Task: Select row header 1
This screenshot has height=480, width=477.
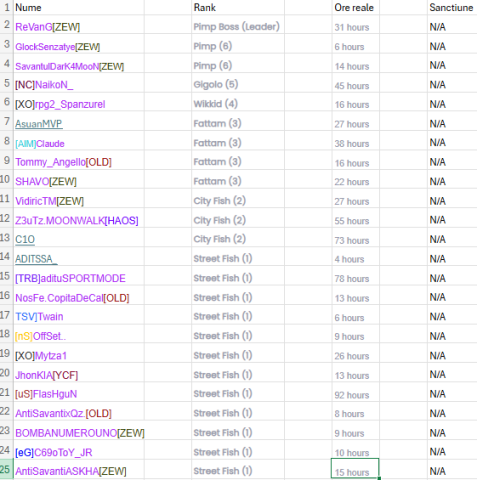Action: 6,7
